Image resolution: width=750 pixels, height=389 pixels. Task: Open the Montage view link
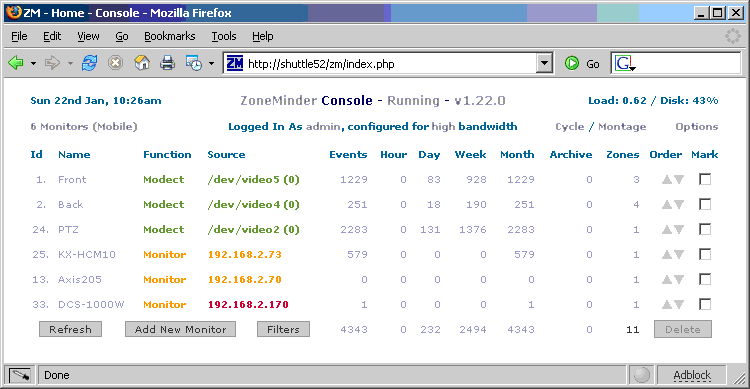(622, 127)
